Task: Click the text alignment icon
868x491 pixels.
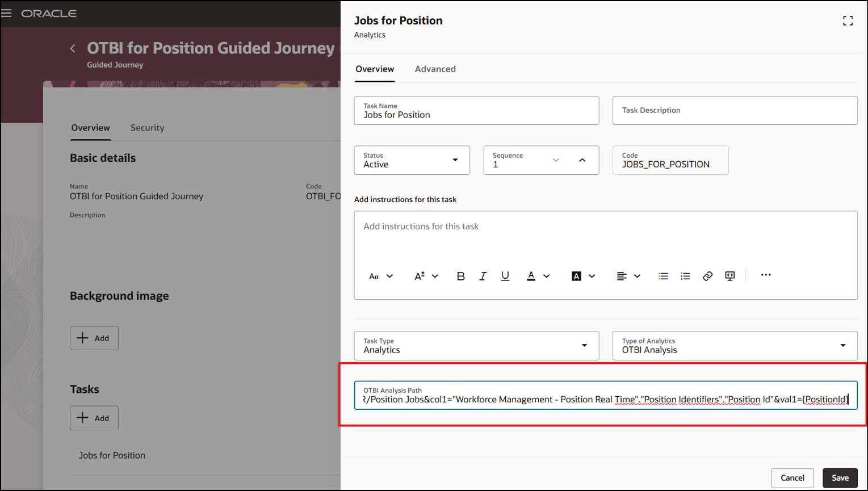Action: (622, 276)
